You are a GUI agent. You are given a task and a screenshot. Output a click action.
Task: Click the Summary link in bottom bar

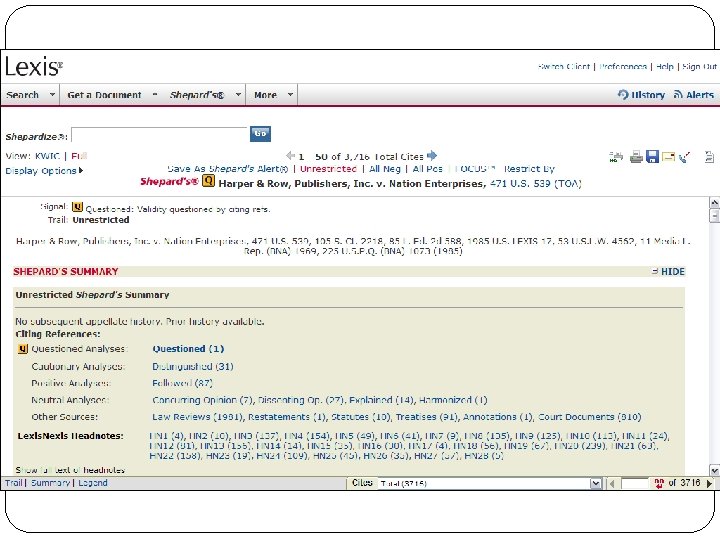pyautogui.click(x=50, y=483)
